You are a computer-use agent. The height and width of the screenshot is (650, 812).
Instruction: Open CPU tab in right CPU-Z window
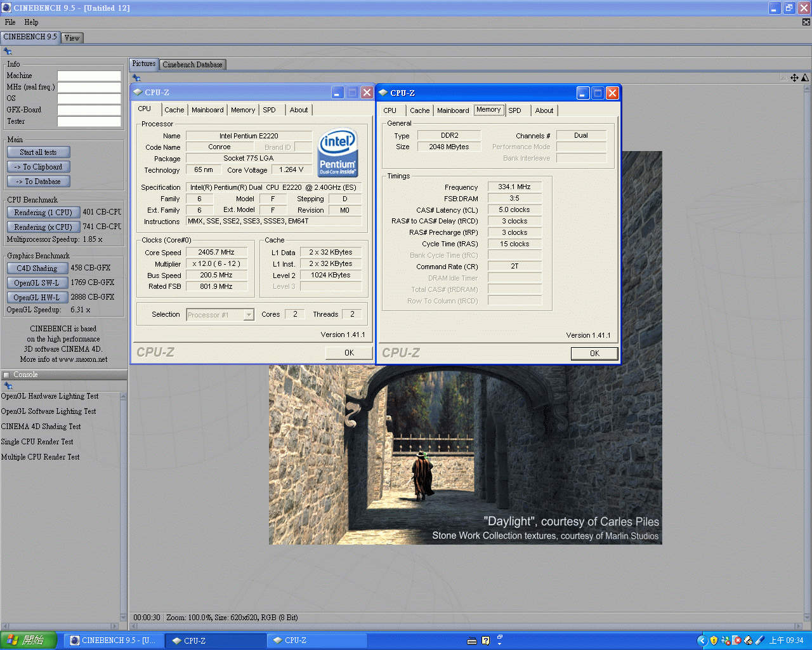(390, 110)
